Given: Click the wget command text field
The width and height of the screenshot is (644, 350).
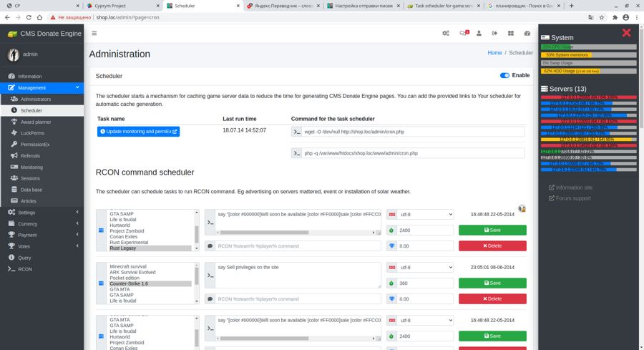Looking at the screenshot, I should click(x=413, y=132).
